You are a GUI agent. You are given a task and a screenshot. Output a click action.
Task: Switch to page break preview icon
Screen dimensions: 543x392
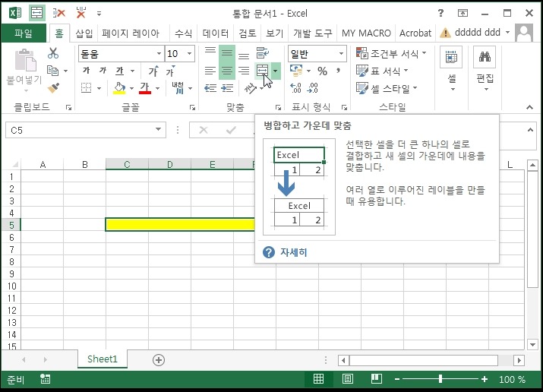pyautogui.click(x=377, y=379)
